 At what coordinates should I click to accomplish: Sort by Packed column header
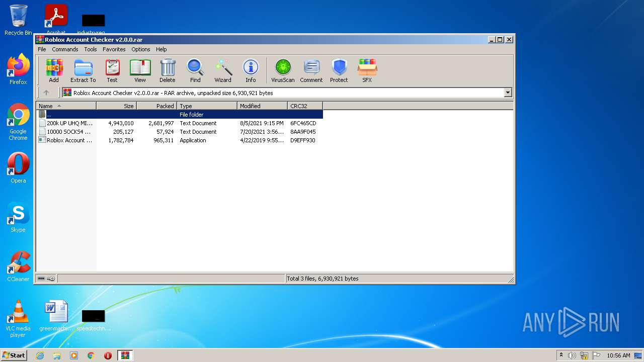(x=156, y=106)
